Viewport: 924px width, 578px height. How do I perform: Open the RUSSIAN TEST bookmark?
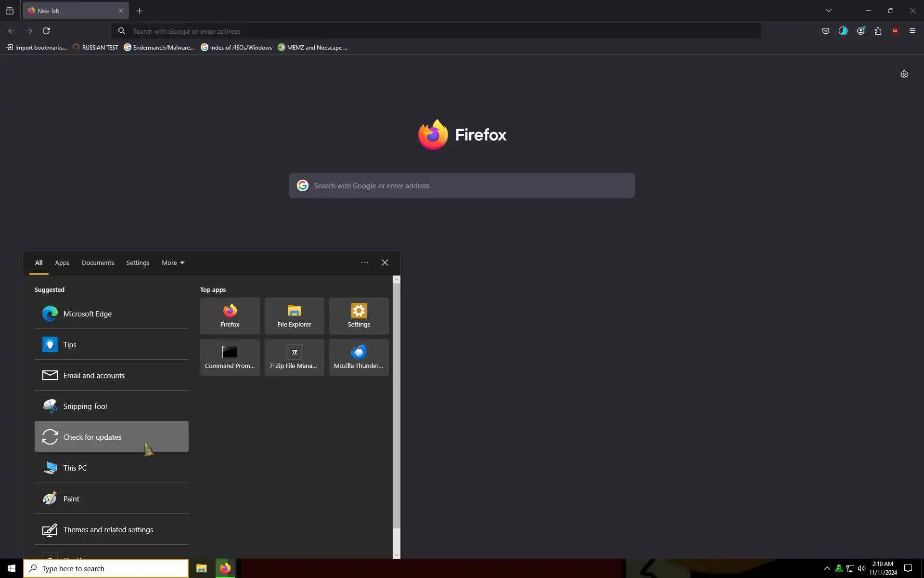point(95,47)
